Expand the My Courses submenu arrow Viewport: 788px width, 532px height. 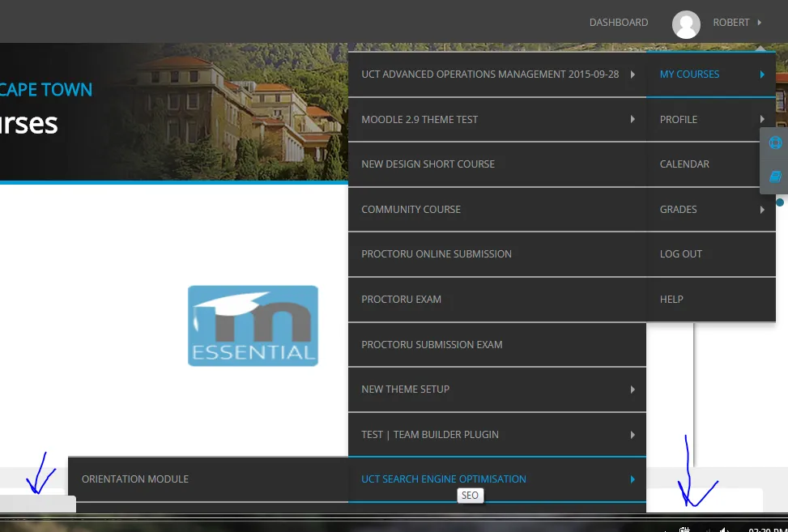tap(762, 74)
